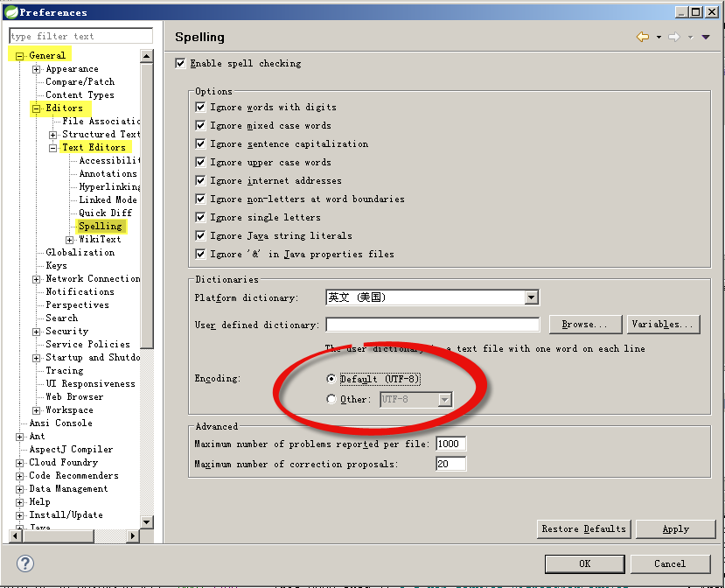Collapse the General tree node
This screenshot has width=725, height=588.
tap(19, 56)
